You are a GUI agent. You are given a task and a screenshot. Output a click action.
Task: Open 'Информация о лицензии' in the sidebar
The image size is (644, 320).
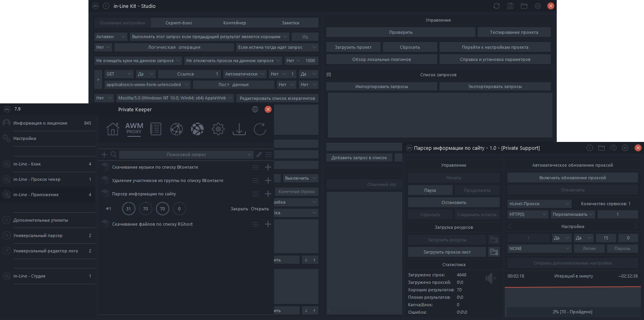(48, 123)
